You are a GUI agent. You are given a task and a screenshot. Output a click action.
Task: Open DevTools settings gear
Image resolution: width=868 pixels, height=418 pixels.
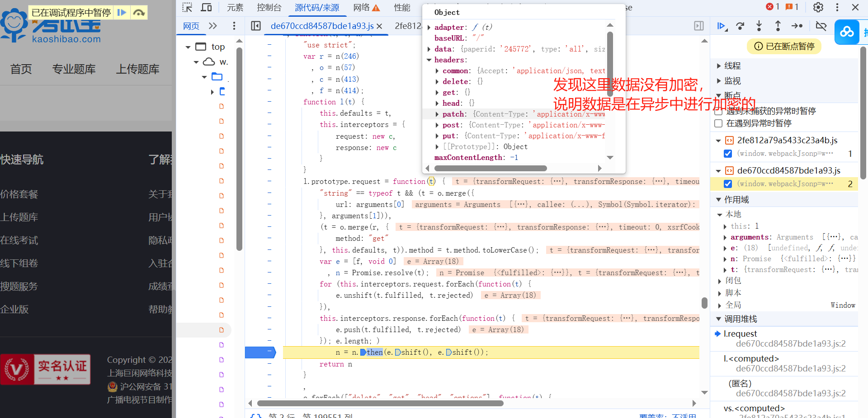click(x=818, y=7)
